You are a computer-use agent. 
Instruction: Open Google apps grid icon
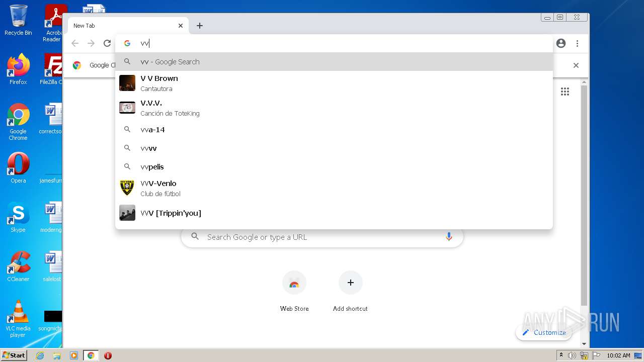(565, 92)
